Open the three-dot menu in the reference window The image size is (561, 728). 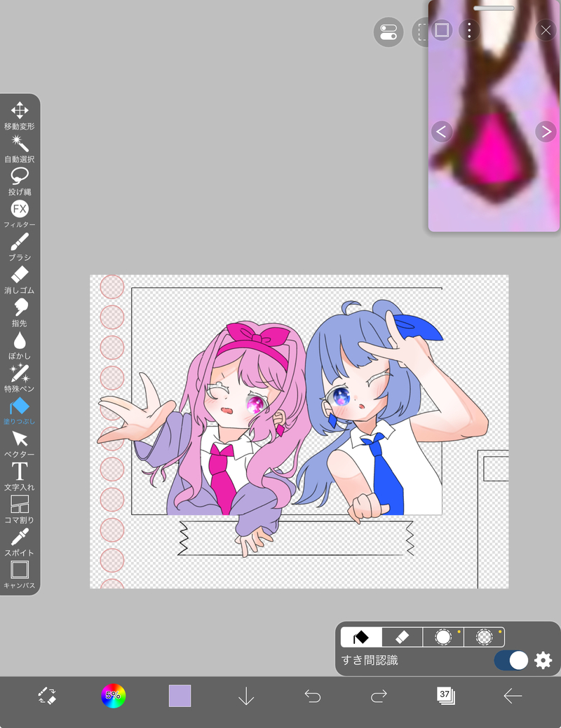(x=469, y=30)
